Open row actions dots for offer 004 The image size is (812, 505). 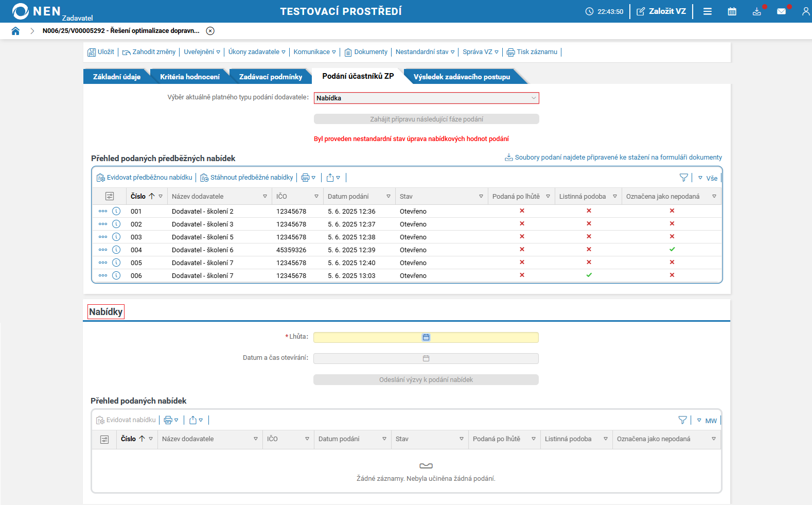coord(103,250)
